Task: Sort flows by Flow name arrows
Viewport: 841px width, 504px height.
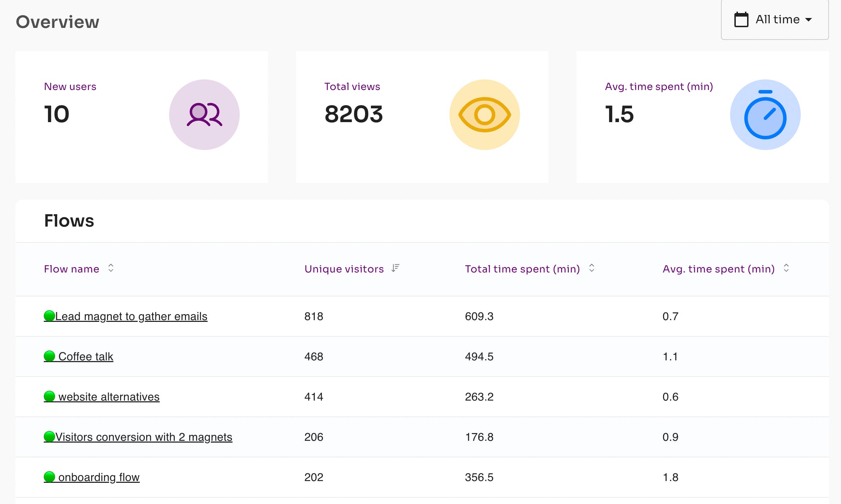Action: click(x=111, y=268)
